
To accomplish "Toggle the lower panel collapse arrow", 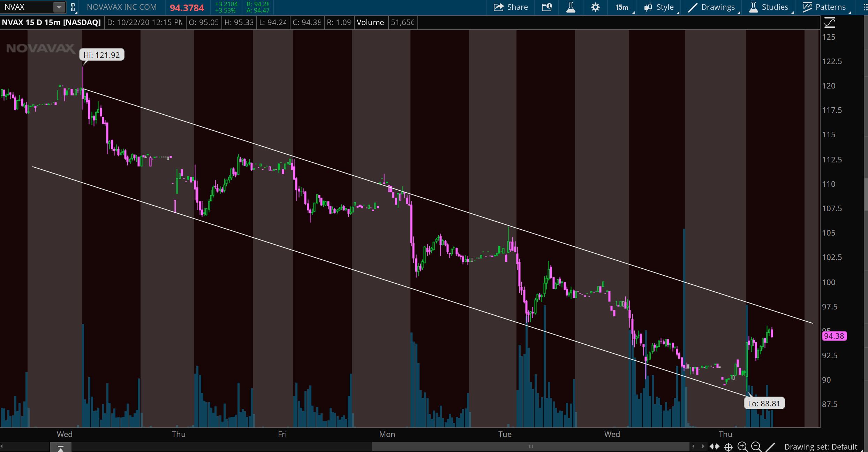I will point(61,447).
